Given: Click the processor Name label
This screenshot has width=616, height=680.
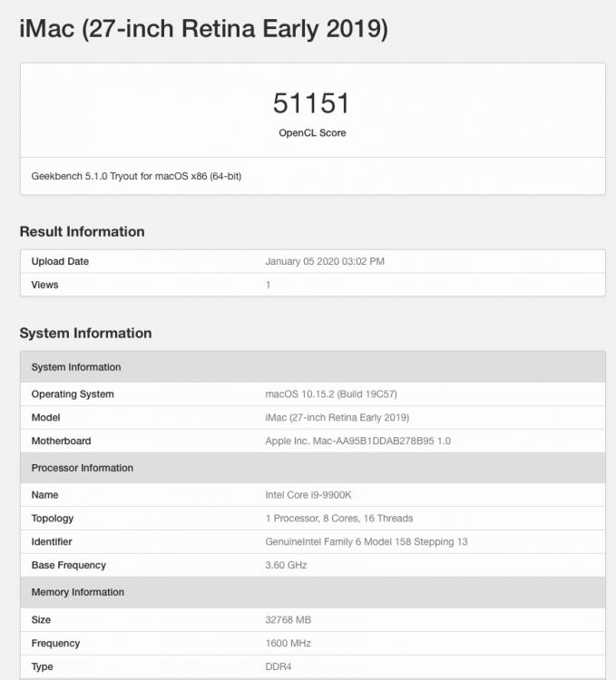Looking at the screenshot, I should click(x=44, y=495).
